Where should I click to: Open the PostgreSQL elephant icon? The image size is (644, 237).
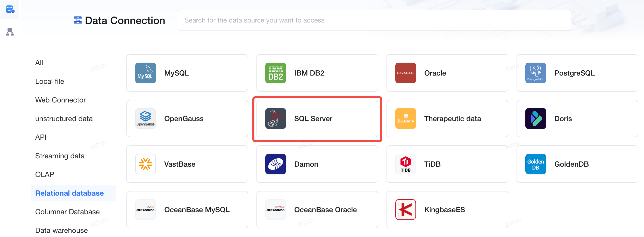point(535,73)
